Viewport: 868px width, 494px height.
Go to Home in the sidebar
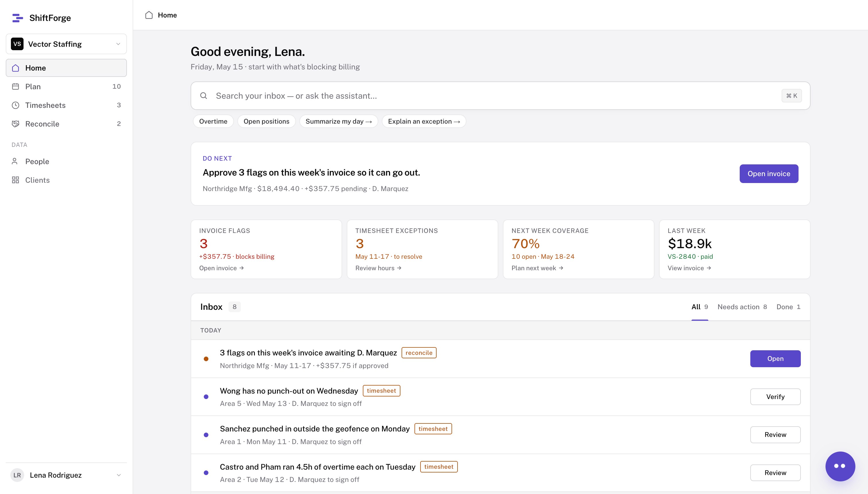[66, 68]
